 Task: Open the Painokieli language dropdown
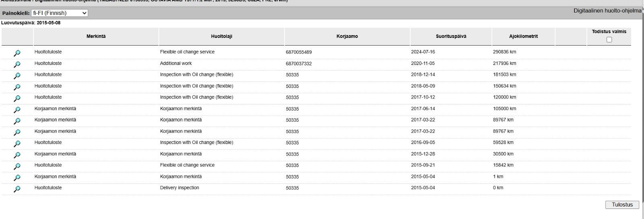[60, 13]
